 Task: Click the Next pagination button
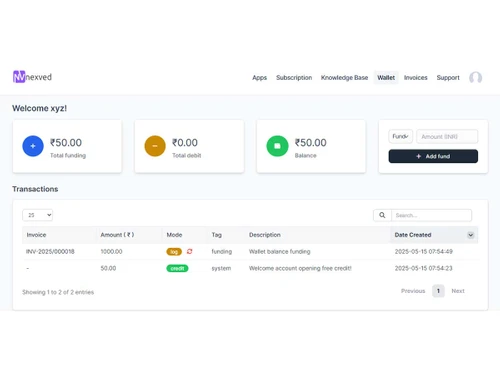click(x=458, y=291)
